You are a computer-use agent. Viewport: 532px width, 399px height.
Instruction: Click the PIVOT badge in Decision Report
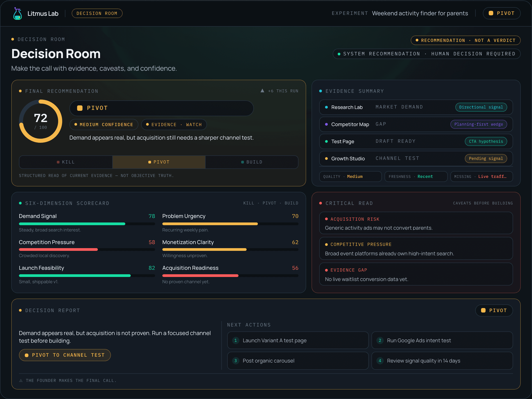(494, 310)
